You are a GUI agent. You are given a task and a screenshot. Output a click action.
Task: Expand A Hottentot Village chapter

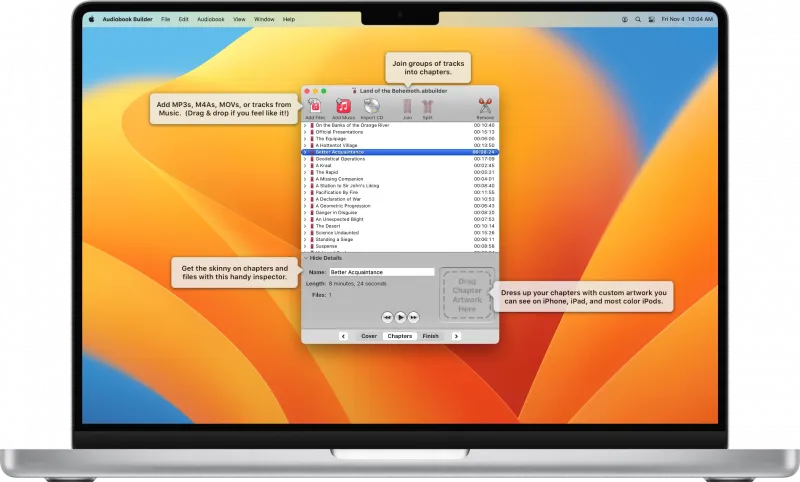click(x=305, y=145)
